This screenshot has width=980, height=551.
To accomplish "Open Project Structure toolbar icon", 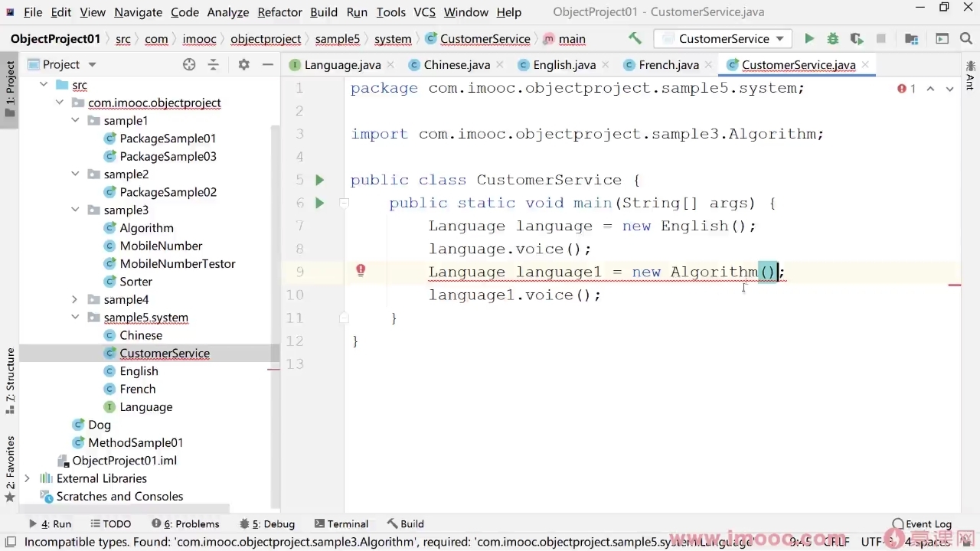I will pos(911,38).
